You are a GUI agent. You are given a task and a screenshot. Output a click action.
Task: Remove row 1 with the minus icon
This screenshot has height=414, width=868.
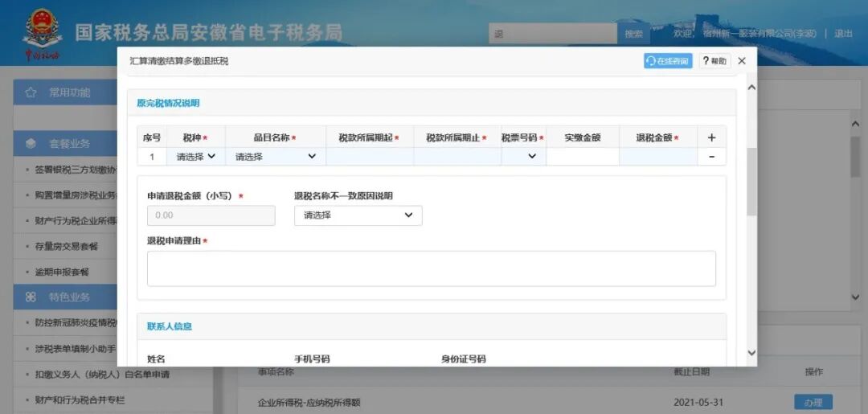(x=711, y=157)
